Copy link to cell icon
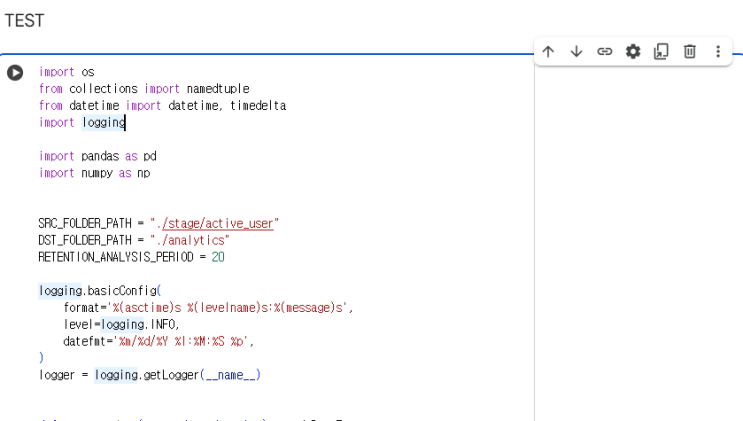Viewport: 743px width, 421px height. coord(605,51)
